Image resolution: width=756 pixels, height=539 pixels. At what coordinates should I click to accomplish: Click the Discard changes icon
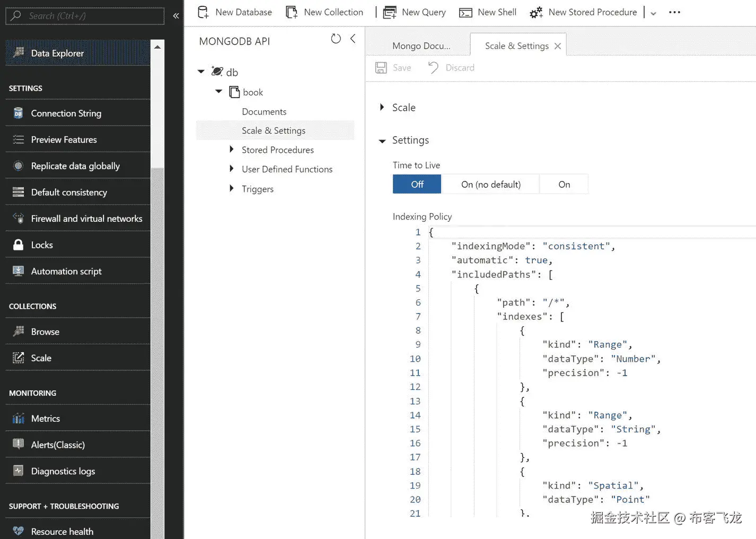tap(433, 67)
